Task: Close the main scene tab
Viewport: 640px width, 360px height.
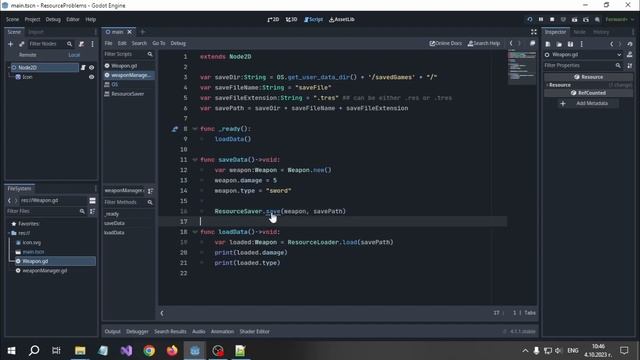Action: pos(129,32)
